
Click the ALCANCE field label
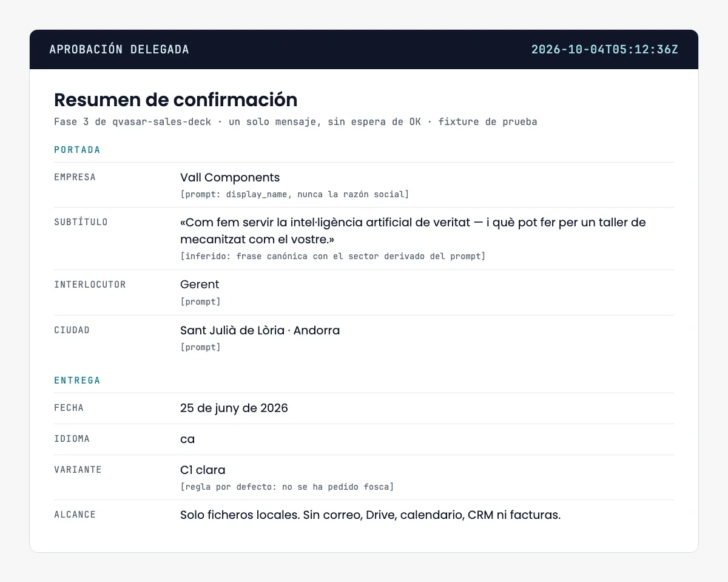(x=75, y=515)
